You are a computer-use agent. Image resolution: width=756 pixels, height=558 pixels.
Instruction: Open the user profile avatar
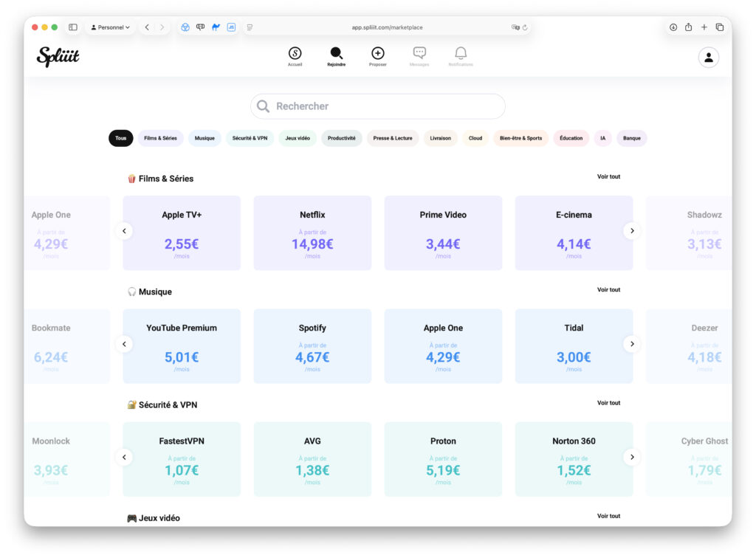pos(708,58)
